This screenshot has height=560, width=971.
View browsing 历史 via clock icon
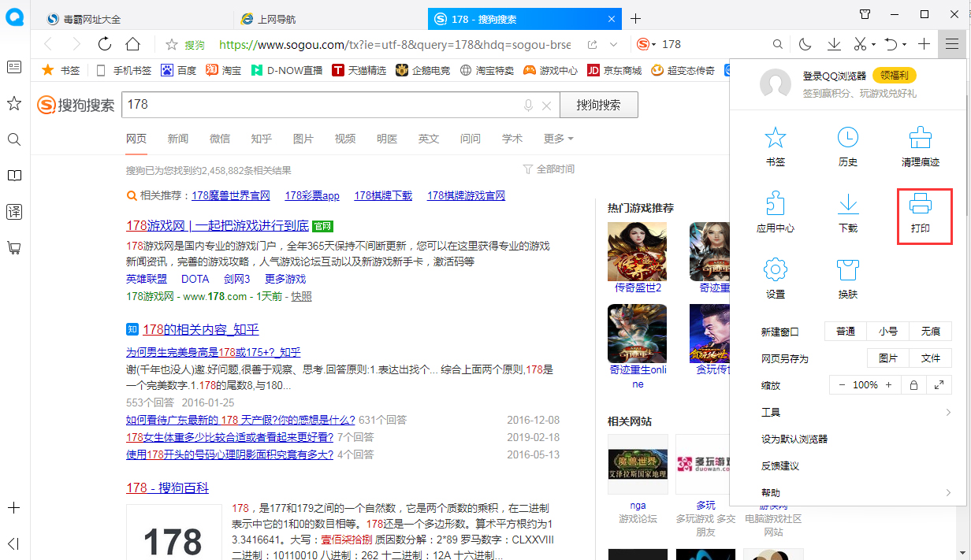pos(847,146)
